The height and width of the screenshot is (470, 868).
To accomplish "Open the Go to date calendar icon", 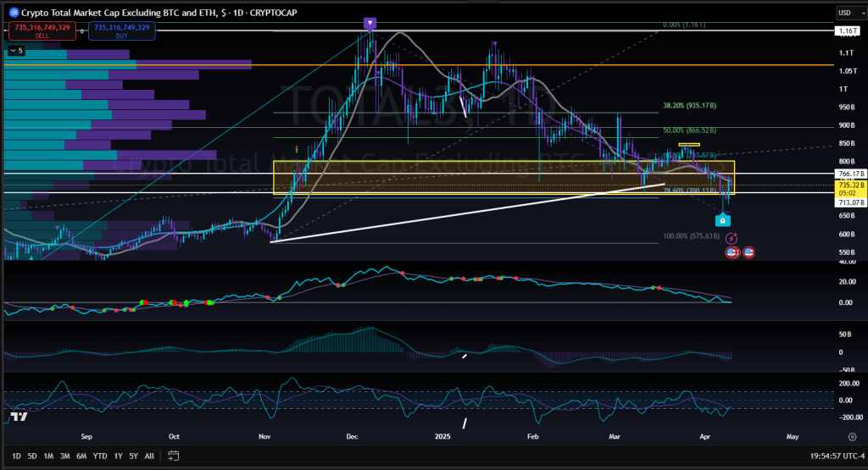I will (173, 456).
